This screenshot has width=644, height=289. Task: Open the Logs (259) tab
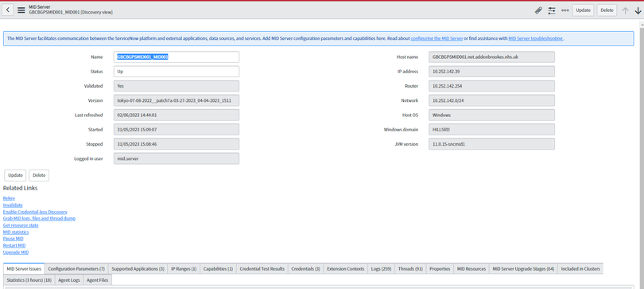tap(381, 269)
